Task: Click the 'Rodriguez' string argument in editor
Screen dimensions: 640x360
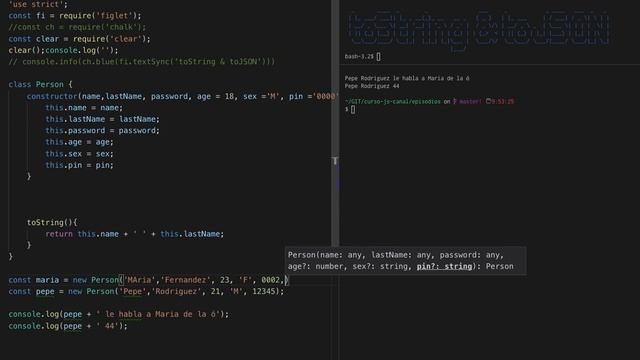Action: pyautogui.click(x=176, y=291)
